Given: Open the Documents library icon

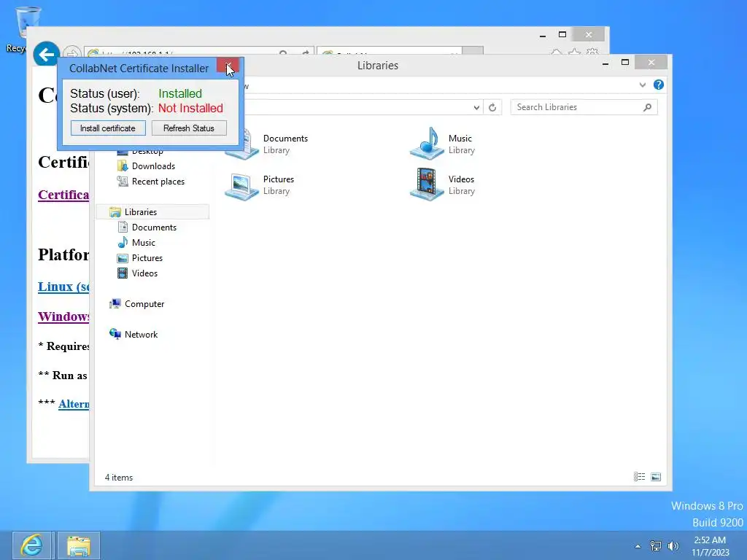Looking at the screenshot, I should click(242, 145).
